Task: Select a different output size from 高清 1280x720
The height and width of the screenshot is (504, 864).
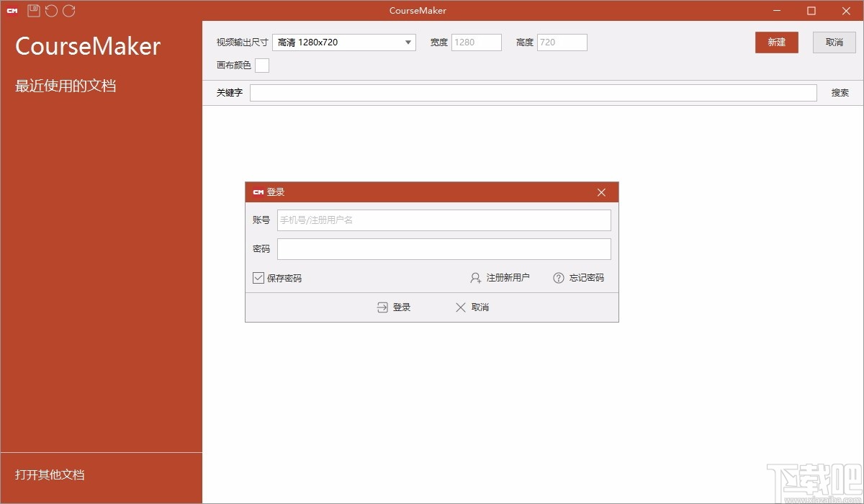Action: coord(343,42)
